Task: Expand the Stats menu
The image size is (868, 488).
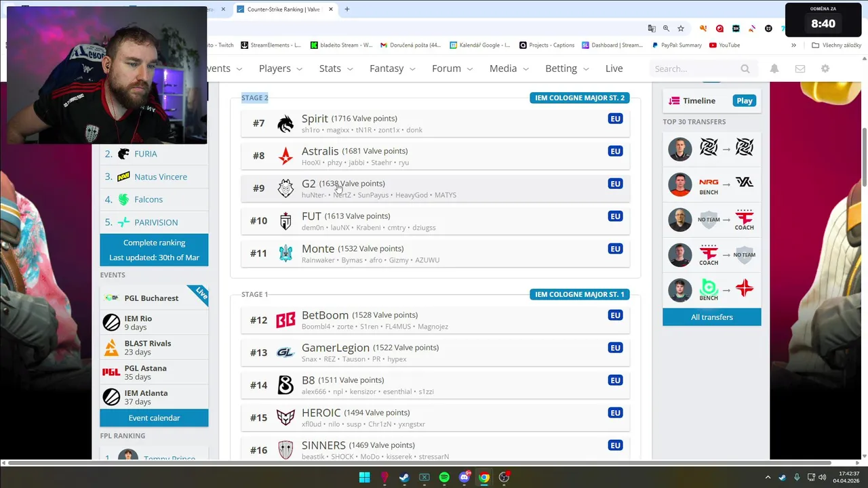Action: tap(336, 68)
